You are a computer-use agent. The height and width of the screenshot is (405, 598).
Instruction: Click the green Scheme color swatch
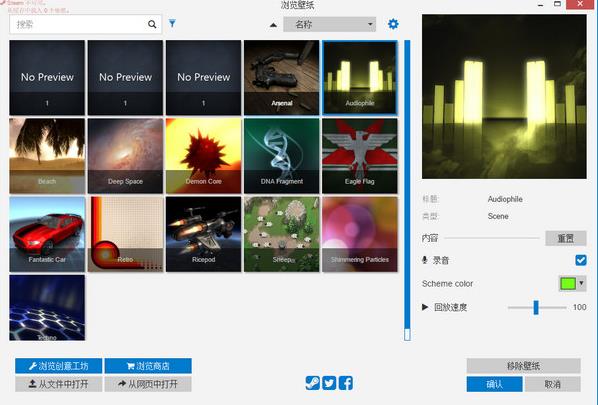(x=568, y=283)
